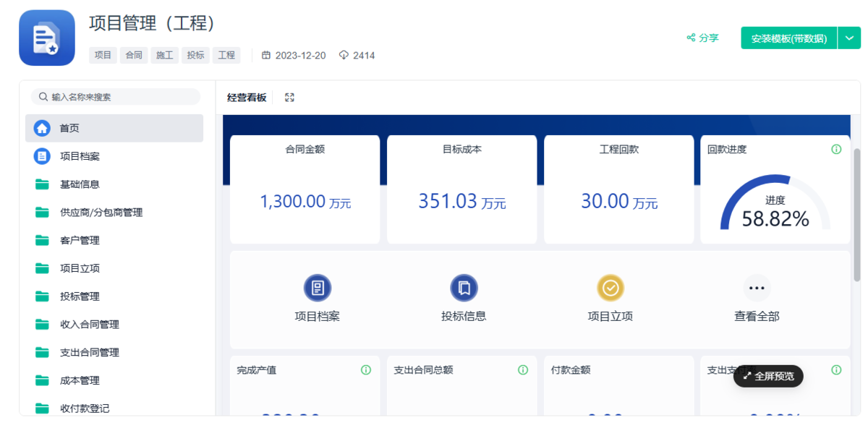868x428 pixels.
Task: Click the info icon on 回款进度 card
Action: coord(836,149)
